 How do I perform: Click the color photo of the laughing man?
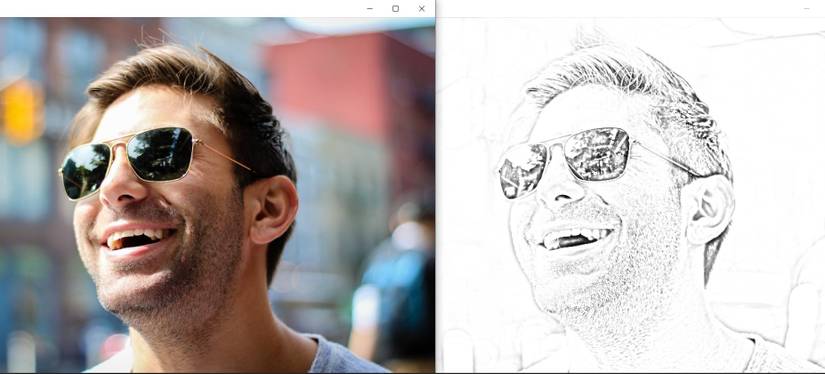pyautogui.click(x=217, y=195)
